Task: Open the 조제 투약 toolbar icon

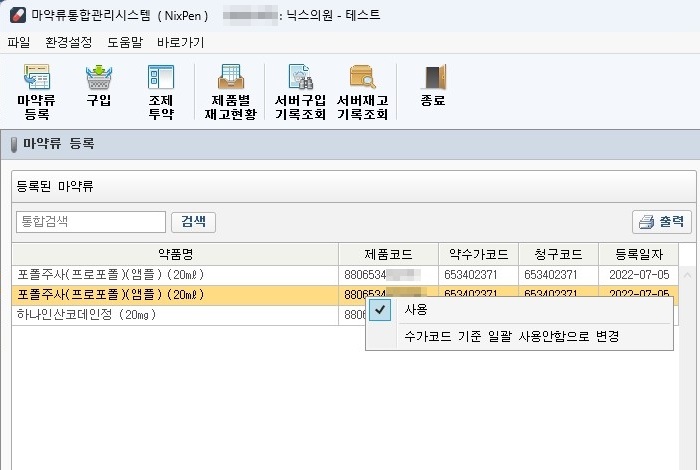Action: click(x=160, y=90)
